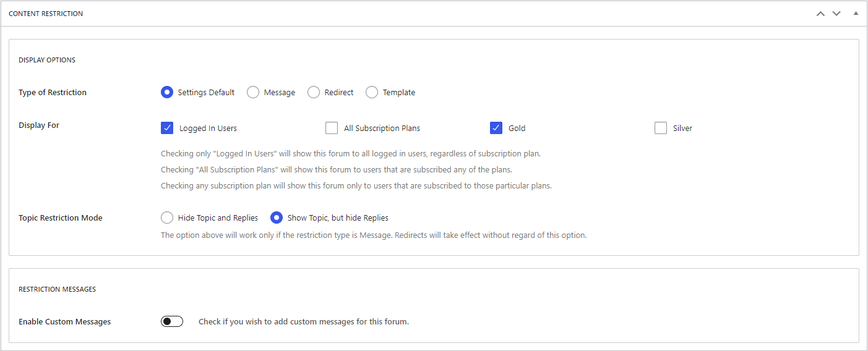Choose Show Topic, but hide Replies
Image resolution: width=868 pixels, height=351 pixels.
[x=277, y=218]
